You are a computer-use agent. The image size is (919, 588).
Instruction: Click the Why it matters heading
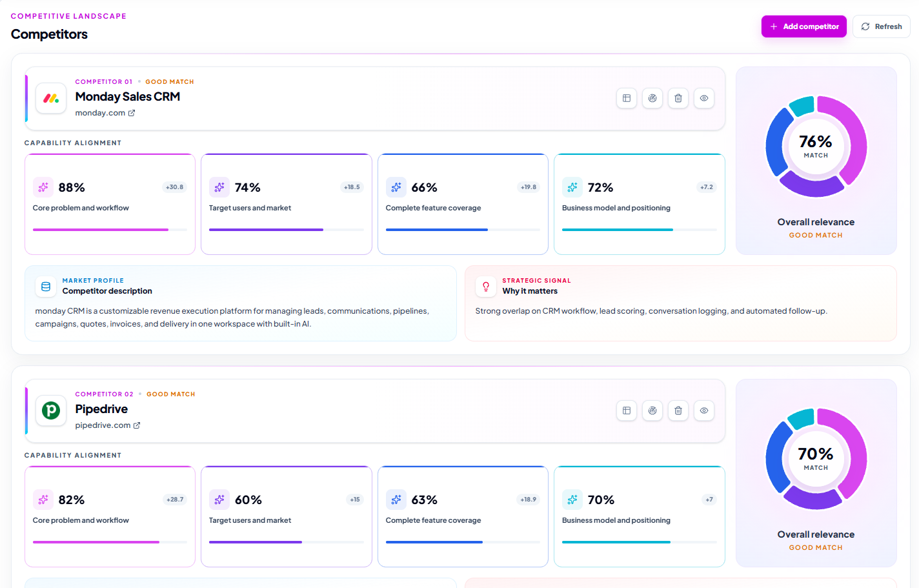point(530,291)
